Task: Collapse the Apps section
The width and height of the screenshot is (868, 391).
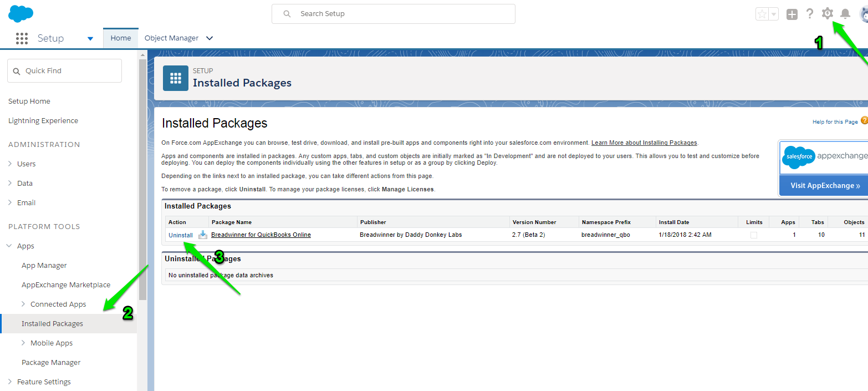Action: point(10,246)
